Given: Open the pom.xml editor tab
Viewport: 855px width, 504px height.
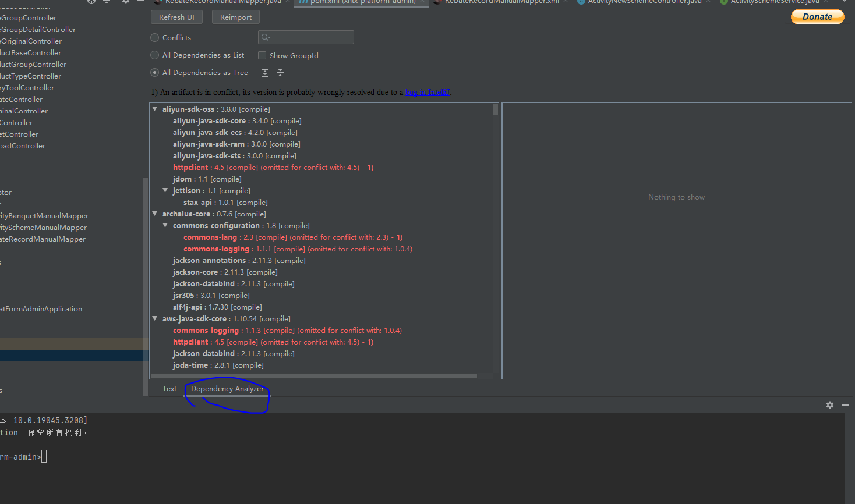Looking at the screenshot, I should point(362,2).
